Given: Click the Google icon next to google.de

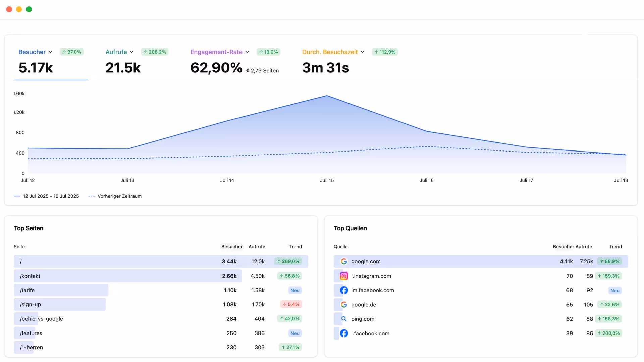Looking at the screenshot, I should click(344, 305).
